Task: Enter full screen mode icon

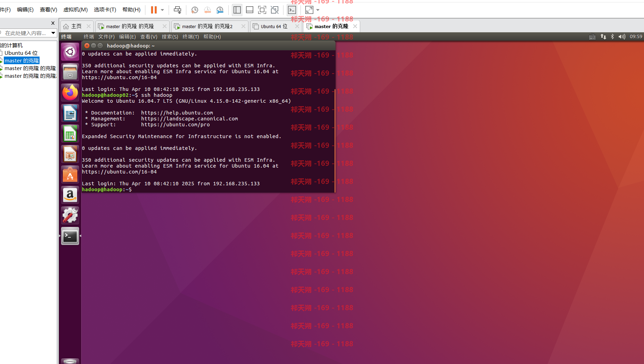Action: click(x=262, y=10)
